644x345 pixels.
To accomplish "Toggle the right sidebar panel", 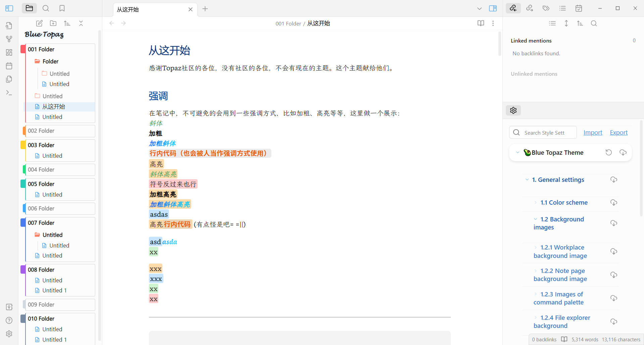I will point(493,8).
